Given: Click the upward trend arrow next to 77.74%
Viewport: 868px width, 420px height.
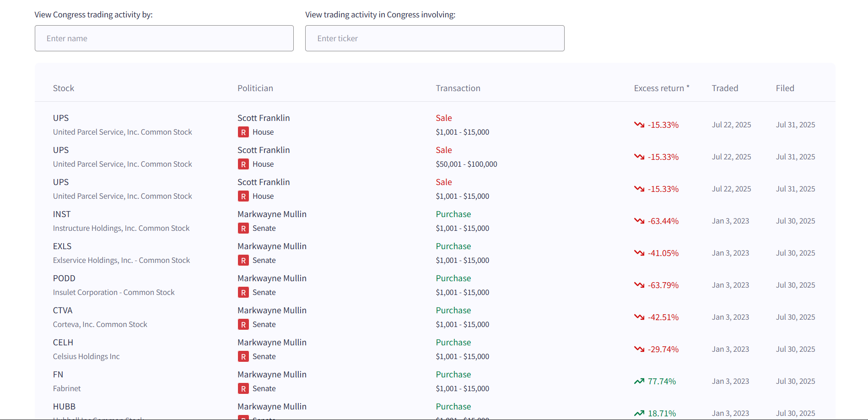Looking at the screenshot, I should point(639,381).
